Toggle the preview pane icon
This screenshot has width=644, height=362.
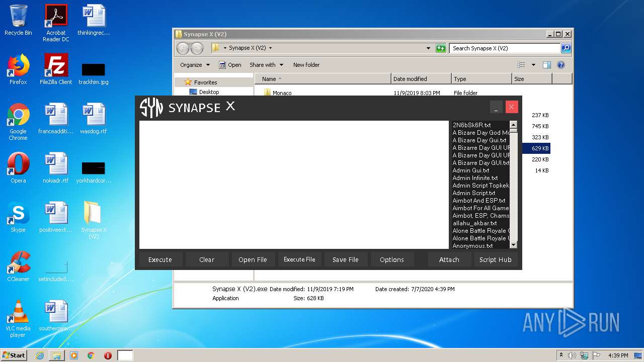(x=547, y=65)
